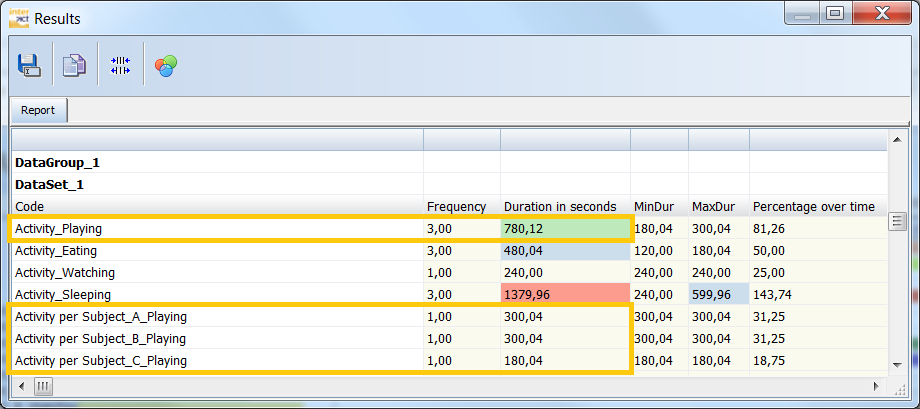Click the INTERACT logo in title bar
Viewport: 920px width, 409px height.
pyautogui.click(x=20, y=18)
